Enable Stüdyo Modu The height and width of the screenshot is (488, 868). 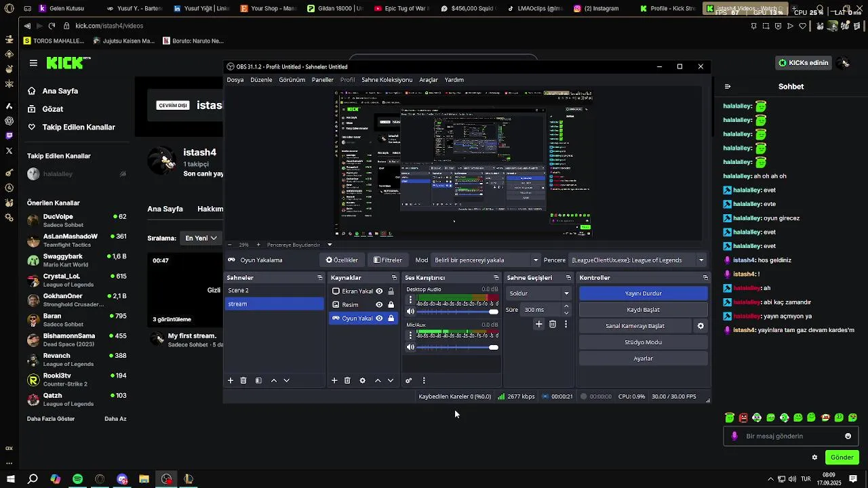pyautogui.click(x=643, y=342)
